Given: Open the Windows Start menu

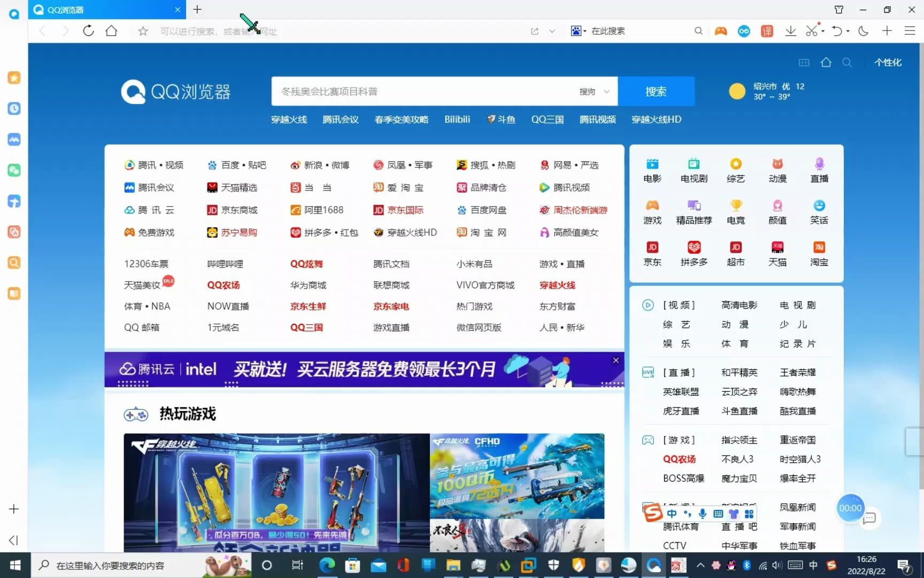Looking at the screenshot, I should (15, 565).
